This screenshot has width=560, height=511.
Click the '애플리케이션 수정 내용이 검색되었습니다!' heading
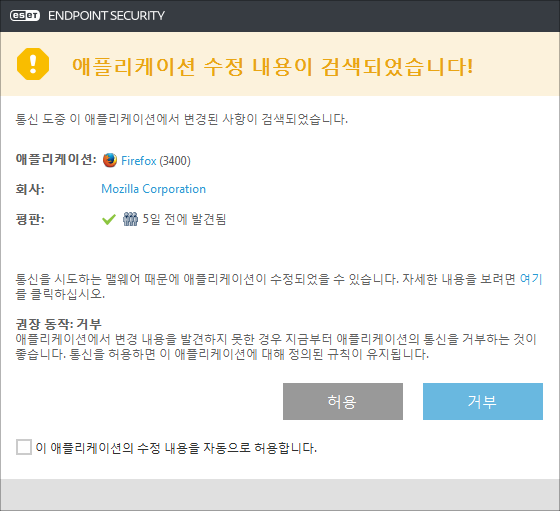coord(273,66)
